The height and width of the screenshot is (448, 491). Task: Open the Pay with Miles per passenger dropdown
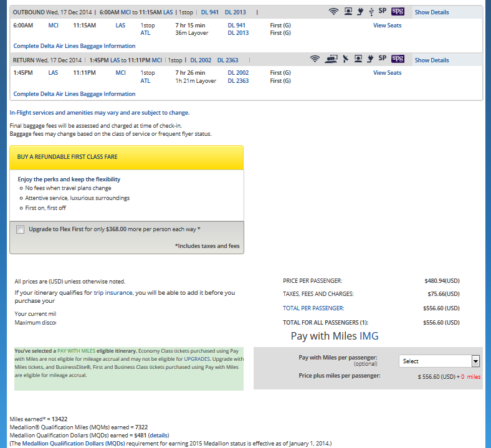tap(439, 361)
